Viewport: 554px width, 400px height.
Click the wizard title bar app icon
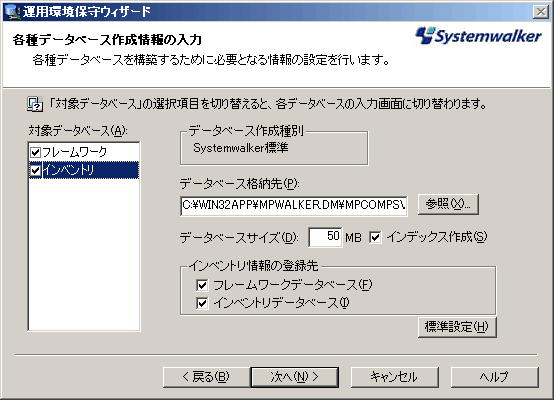pos(12,12)
